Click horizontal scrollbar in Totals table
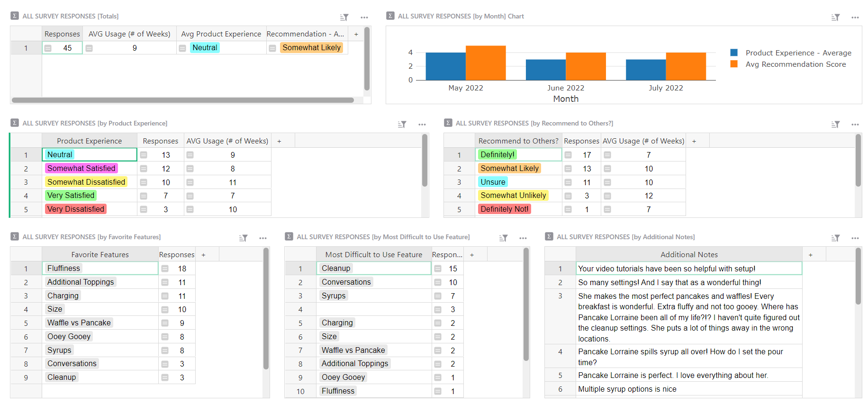Screen dimensions: 868x404 click(x=182, y=100)
